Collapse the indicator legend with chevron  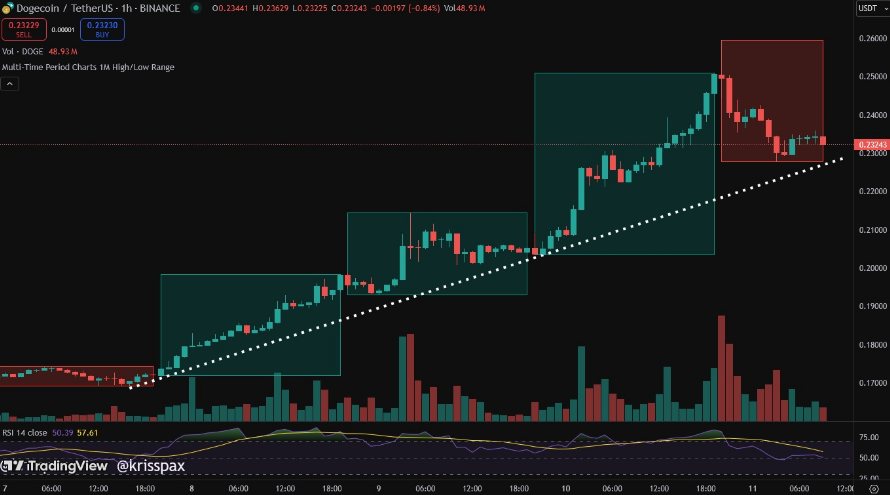pyautogui.click(x=8, y=85)
